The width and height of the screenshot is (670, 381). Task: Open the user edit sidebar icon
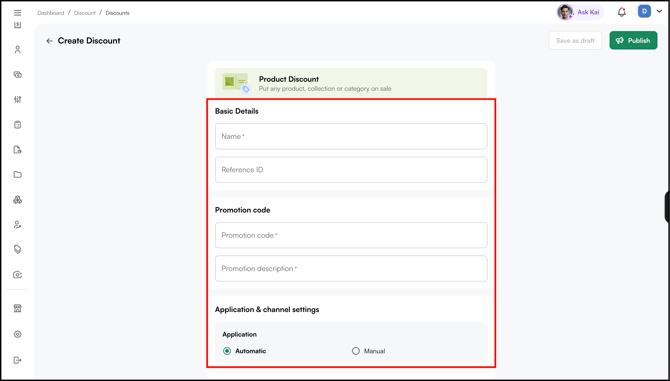click(18, 225)
